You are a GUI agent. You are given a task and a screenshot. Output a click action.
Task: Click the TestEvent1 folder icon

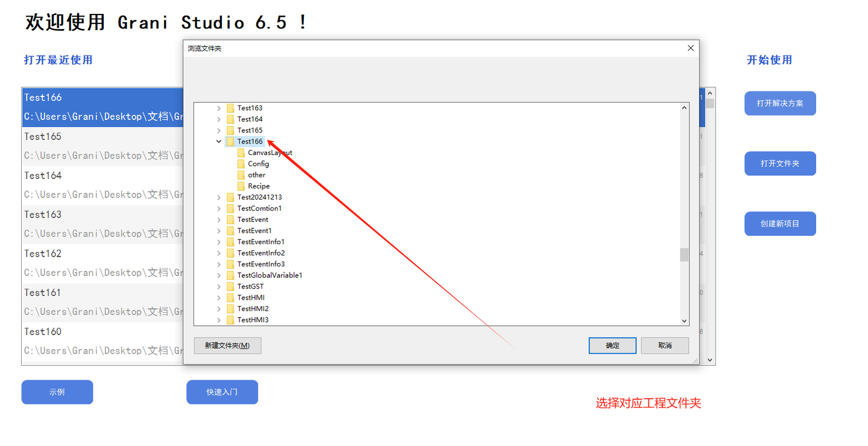(230, 231)
